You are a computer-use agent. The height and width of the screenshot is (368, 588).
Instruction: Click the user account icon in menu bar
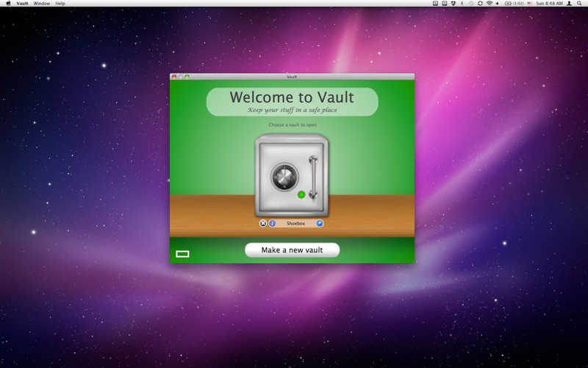click(x=569, y=4)
